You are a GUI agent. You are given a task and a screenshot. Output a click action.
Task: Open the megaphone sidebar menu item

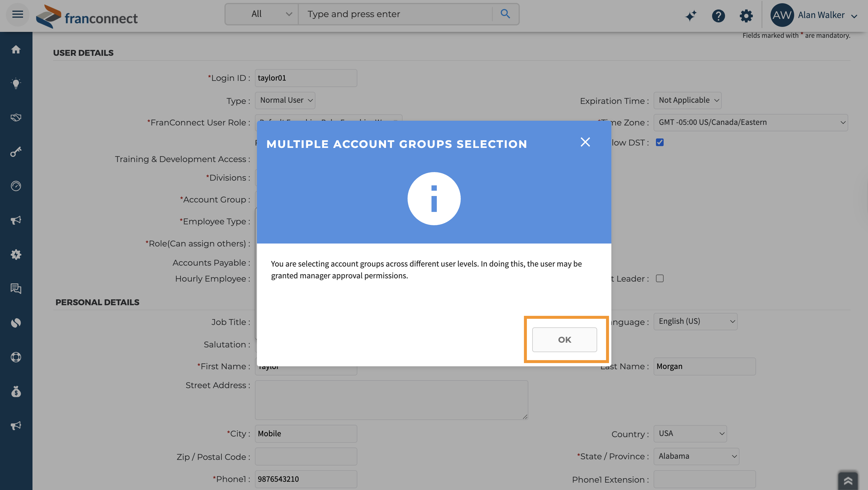click(16, 220)
